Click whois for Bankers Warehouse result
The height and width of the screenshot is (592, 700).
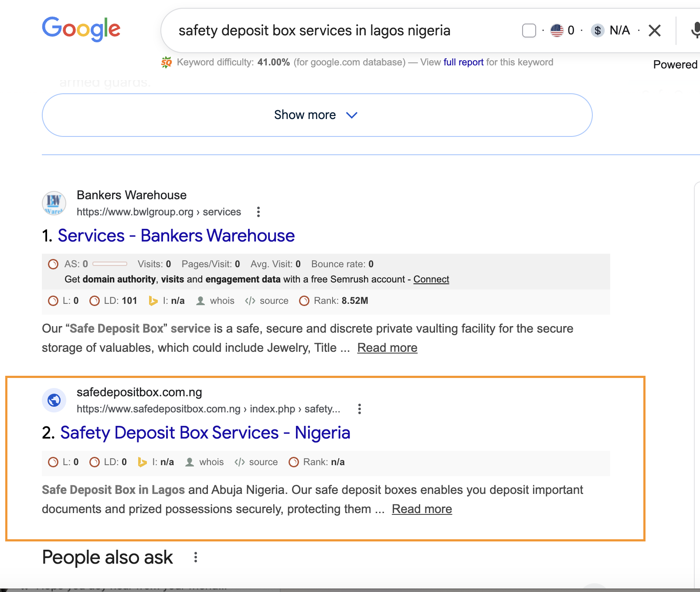[x=216, y=301]
